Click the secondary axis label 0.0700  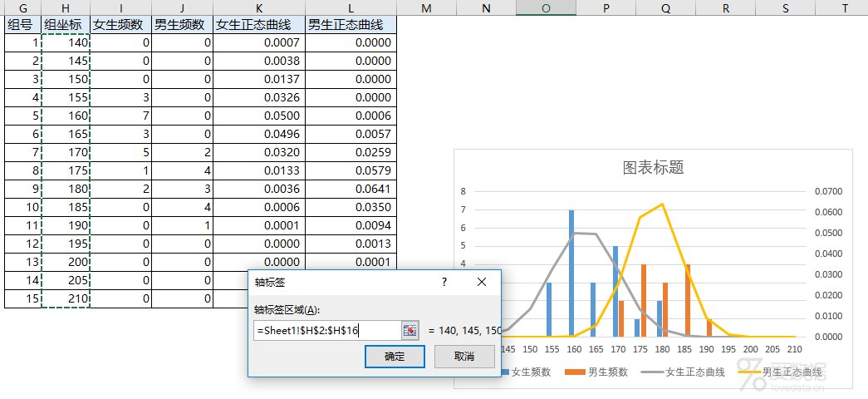[829, 192]
